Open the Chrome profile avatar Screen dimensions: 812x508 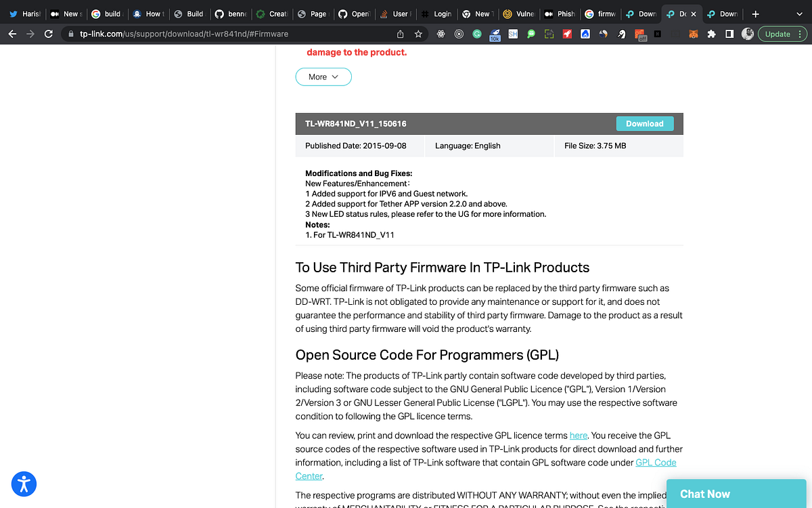point(747,33)
